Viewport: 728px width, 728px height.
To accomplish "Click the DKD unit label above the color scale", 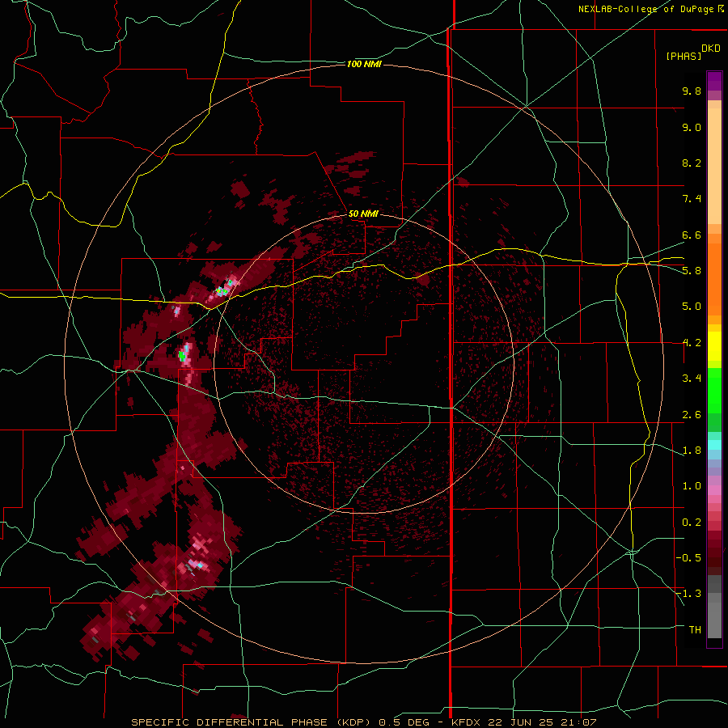I will click(x=711, y=49).
